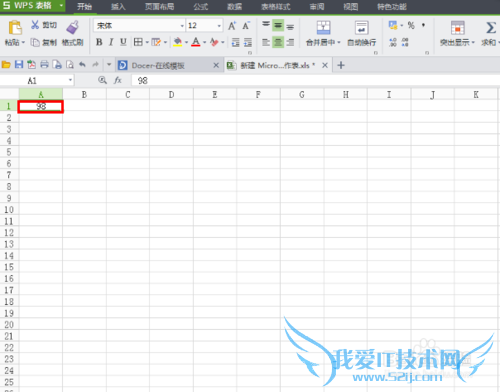Print with the printer icon

[44, 65]
